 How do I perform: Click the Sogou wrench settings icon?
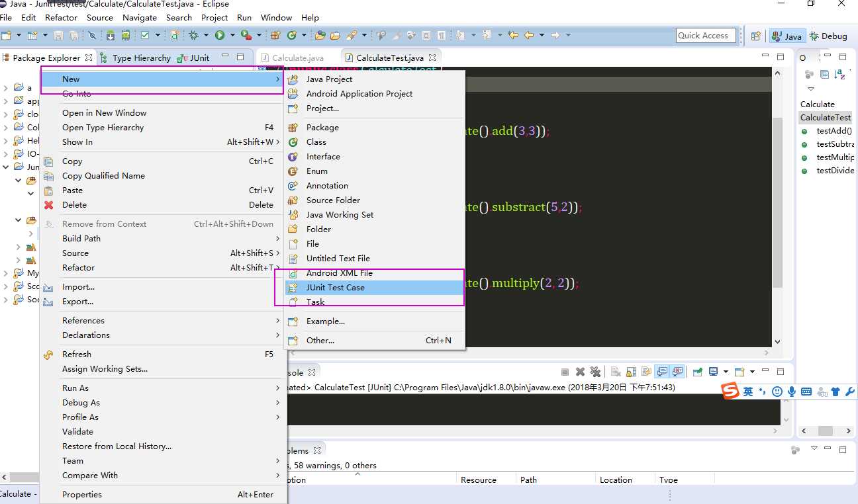click(850, 392)
